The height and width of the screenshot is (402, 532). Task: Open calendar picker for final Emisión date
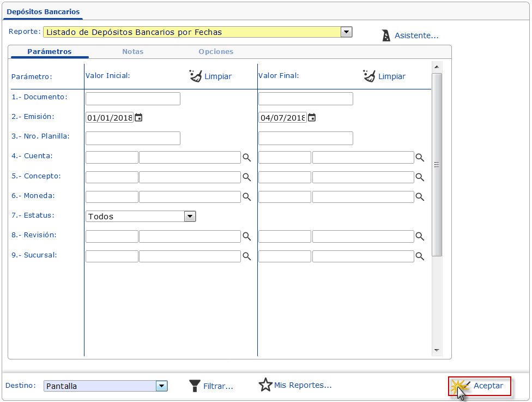(311, 118)
